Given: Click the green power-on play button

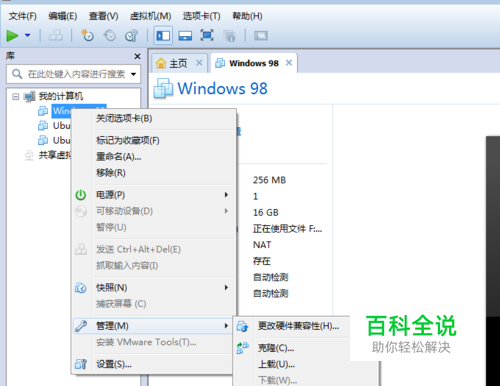Looking at the screenshot, I should point(12,35).
